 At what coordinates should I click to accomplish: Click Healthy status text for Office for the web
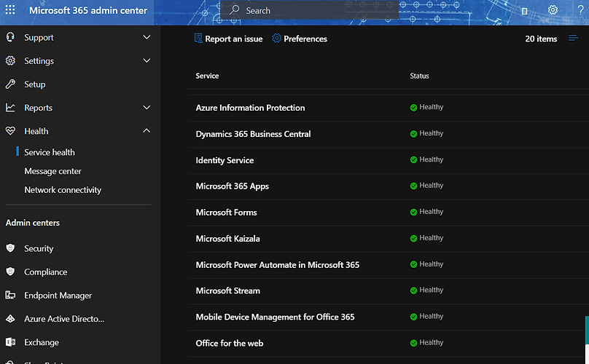432,342
